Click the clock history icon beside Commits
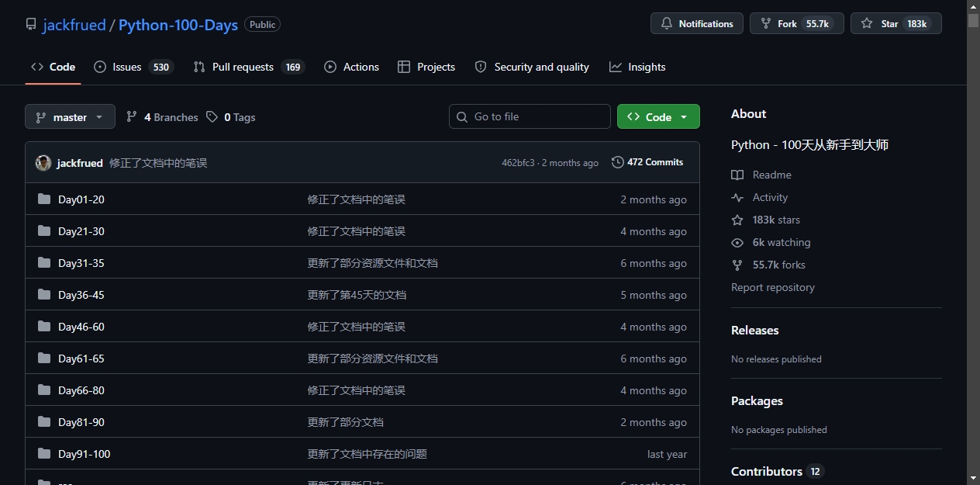The image size is (980, 485). point(618,162)
